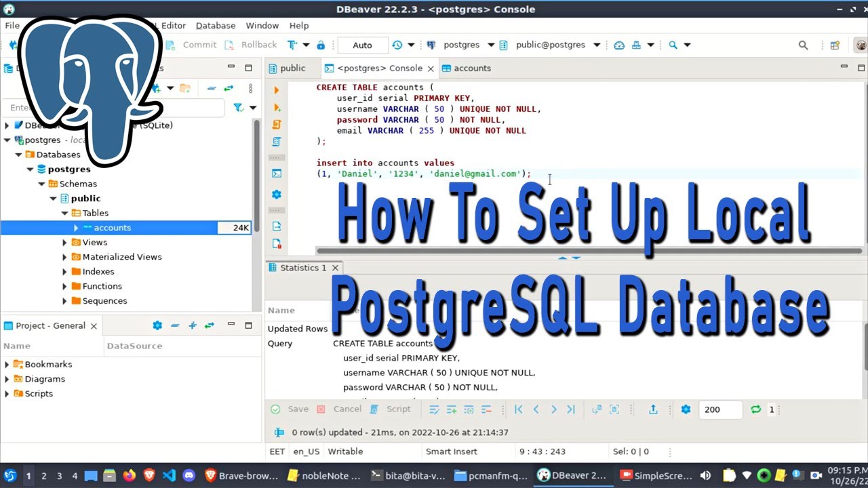This screenshot has width=868, height=488.
Task: Go to the next row in results
Action: (x=553, y=409)
